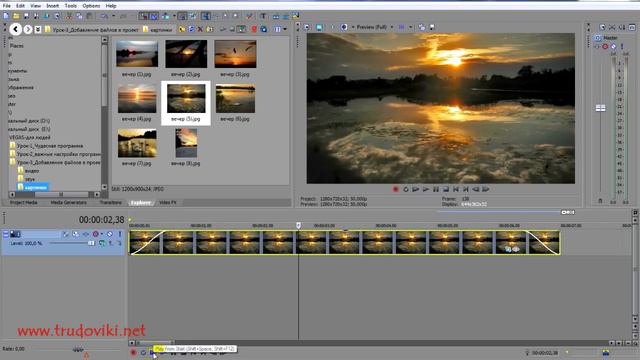Toggle the Ignore Event Grouping toolbar button

pyautogui.click(x=193, y=16)
